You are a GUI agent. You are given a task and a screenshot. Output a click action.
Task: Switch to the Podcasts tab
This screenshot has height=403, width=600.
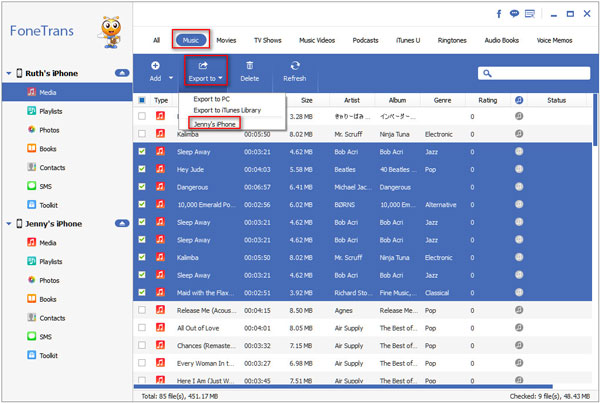tap(365, 40)
